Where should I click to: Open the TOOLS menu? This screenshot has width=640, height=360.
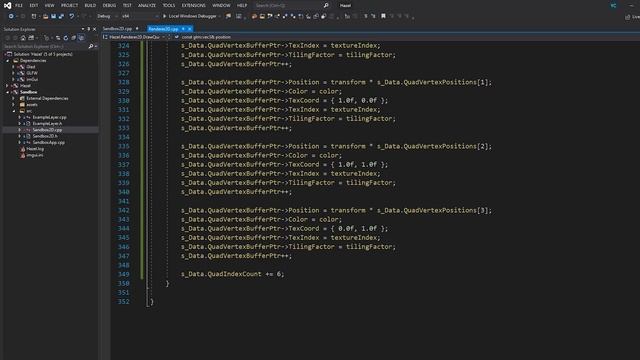click(169, 5)
